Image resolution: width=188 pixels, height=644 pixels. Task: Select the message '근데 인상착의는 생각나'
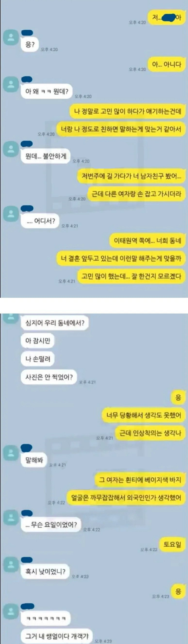150,433
